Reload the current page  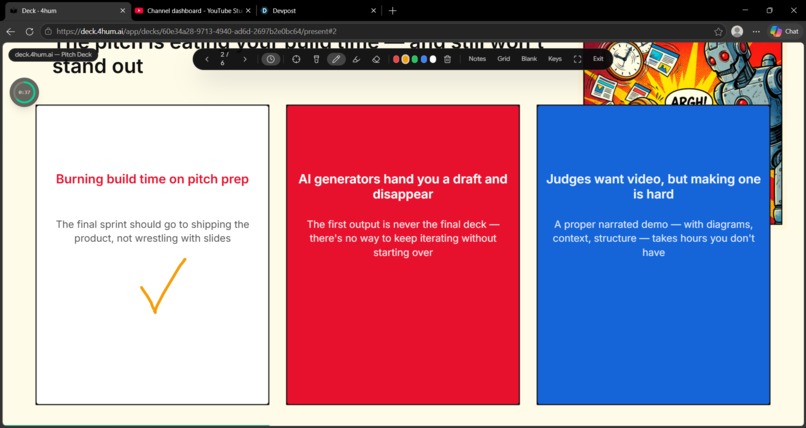(29, 31)
